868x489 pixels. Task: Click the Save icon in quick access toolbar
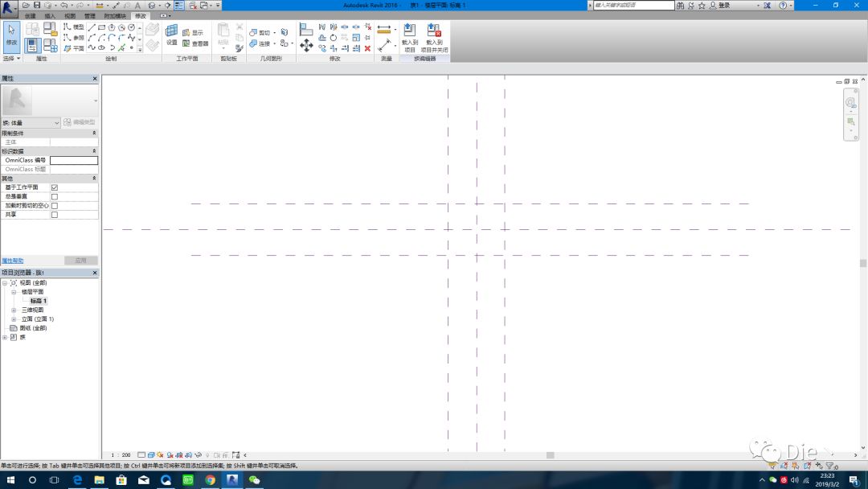pos(36,5)
